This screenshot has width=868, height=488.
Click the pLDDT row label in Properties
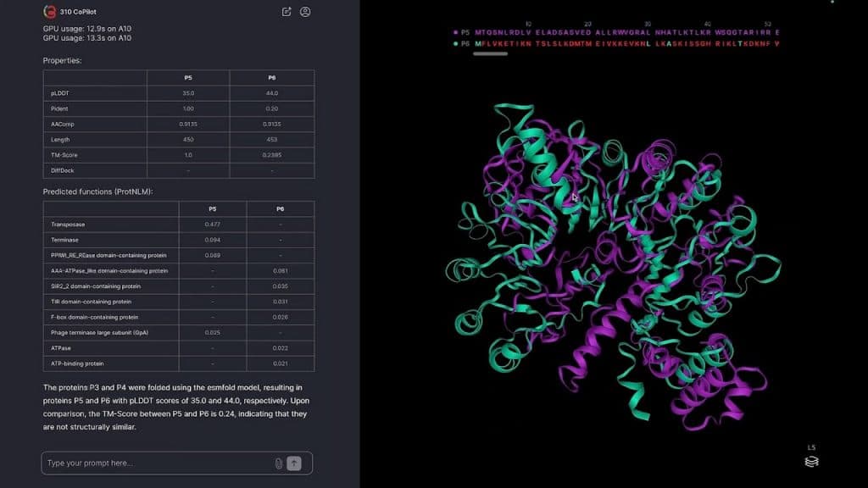59,92
